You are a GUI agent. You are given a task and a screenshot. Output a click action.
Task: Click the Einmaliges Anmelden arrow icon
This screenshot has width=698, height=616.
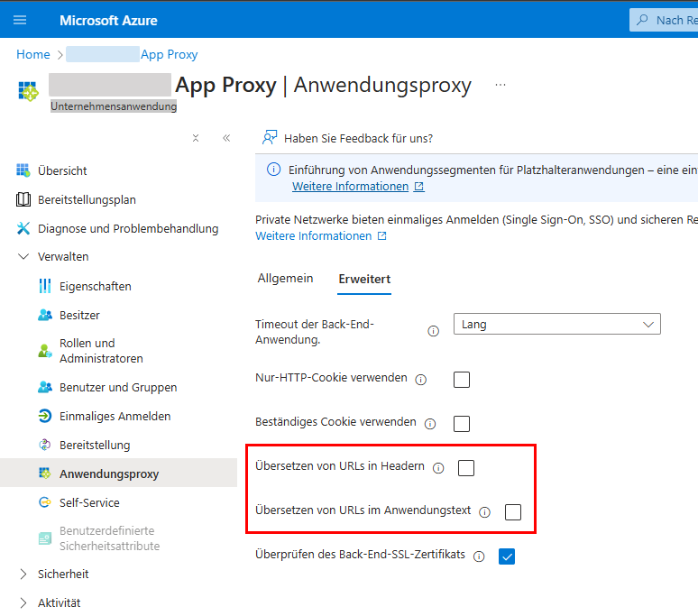pos(45,416)
